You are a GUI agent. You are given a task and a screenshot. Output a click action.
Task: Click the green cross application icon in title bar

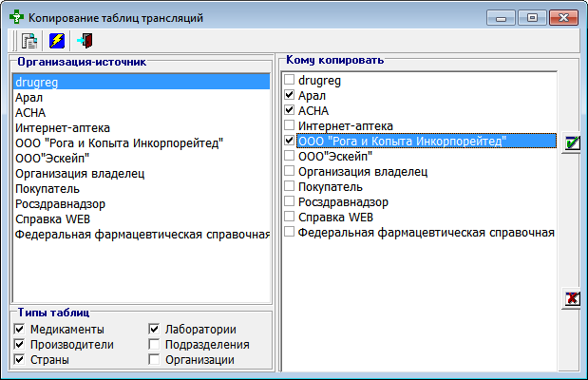(16, 17)
